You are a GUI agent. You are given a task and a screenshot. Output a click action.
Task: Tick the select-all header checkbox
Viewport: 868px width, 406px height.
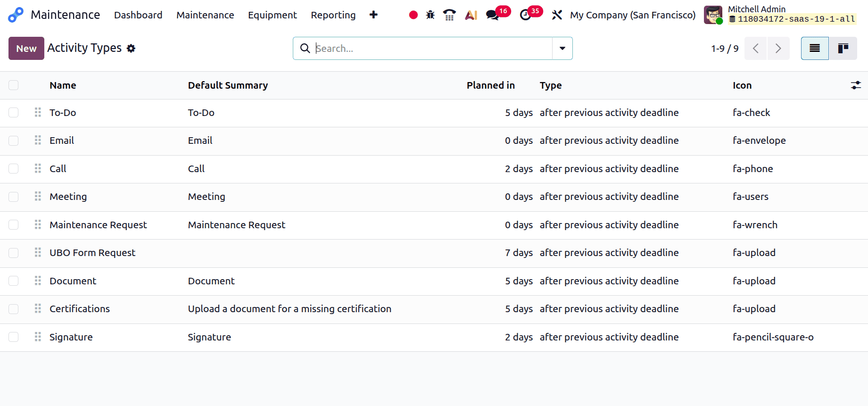pos(13,85)
